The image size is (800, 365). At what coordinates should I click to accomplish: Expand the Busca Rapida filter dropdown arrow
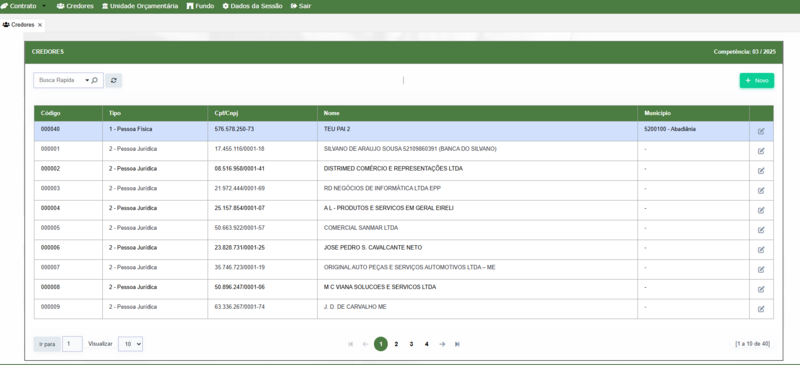tap(87, 80)
